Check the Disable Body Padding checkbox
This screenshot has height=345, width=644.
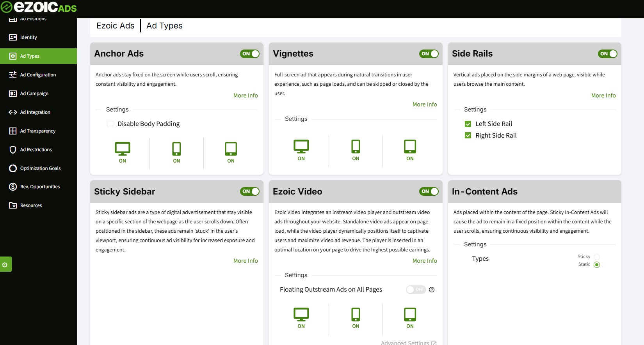(x=110, y=124)
